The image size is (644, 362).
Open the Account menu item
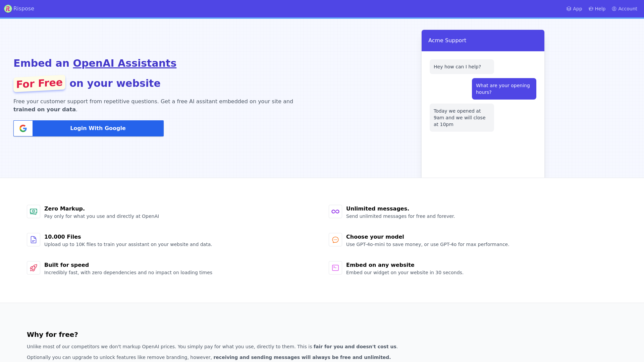(x=625, y=9)
